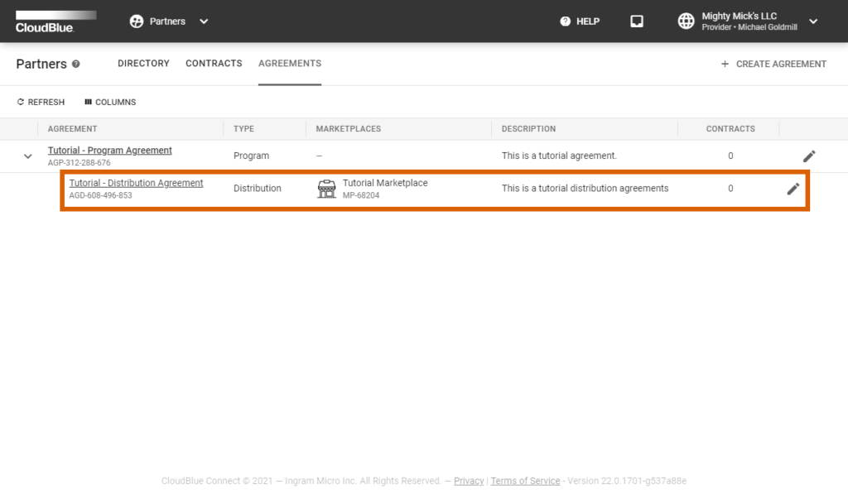Click the Partners module icon in the header
The height and width of the screenshot is (504, 848).
point(135,21)
